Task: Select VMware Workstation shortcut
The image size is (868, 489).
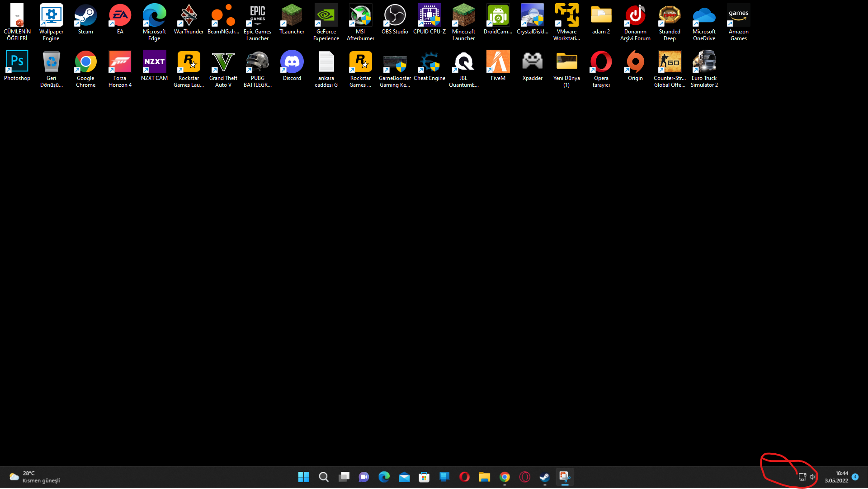Action: tap(566, 23)
